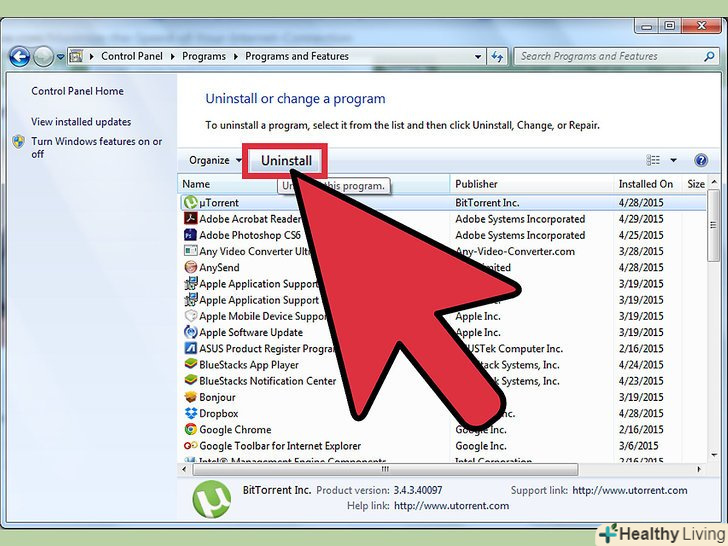Viewport: 728px width, 546px height.
Task: Maximize the Programs and Features window
Action: (670, 26)
